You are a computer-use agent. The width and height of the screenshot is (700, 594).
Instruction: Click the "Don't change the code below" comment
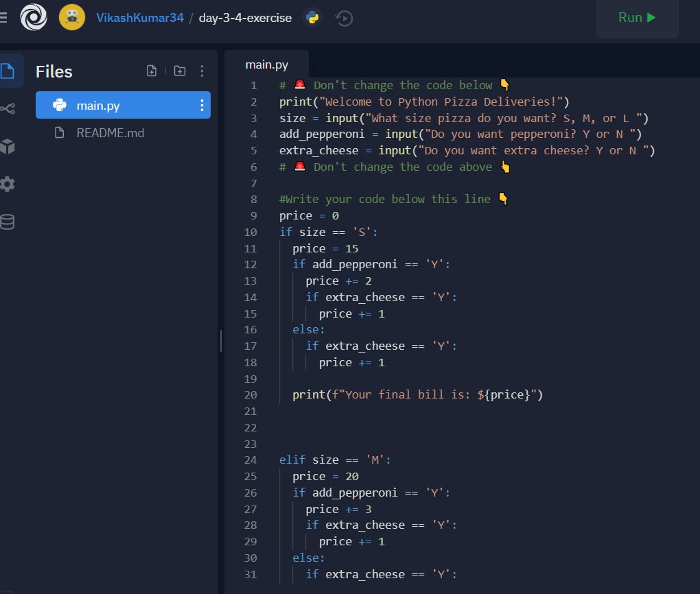point(394,86)
